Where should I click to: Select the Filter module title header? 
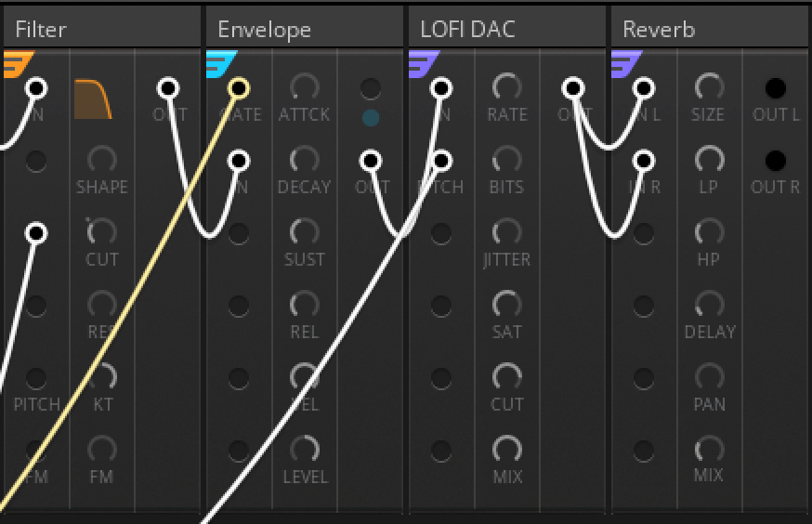tap(100, 29)
